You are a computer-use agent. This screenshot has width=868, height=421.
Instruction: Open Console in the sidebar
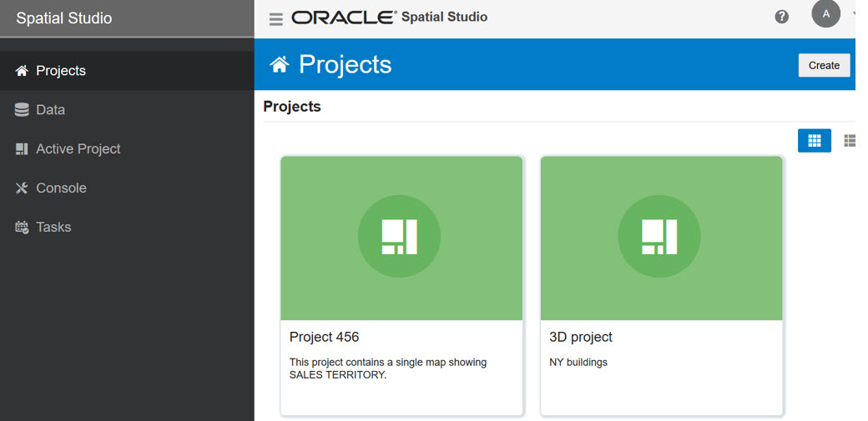click(x=128, y=188)
